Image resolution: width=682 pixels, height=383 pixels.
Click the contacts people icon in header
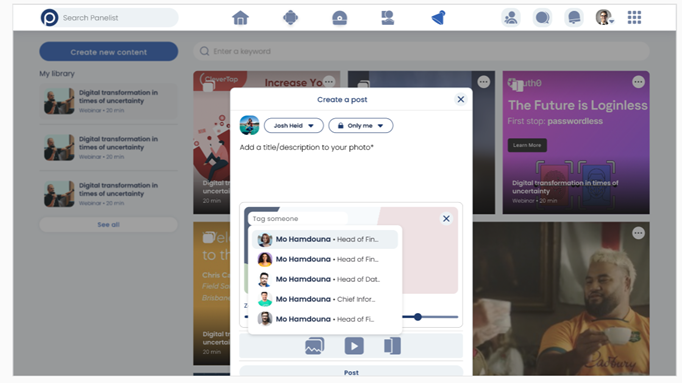click(x=511, y=18)
